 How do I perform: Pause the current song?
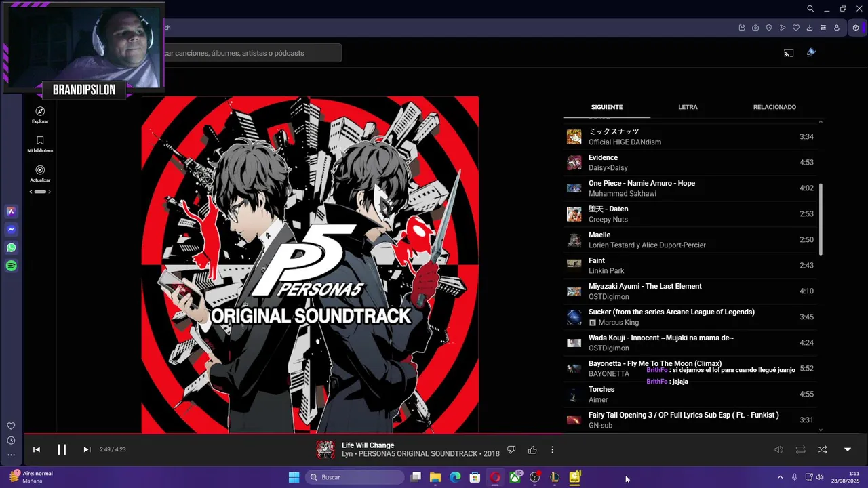click(x=62, y=449)
